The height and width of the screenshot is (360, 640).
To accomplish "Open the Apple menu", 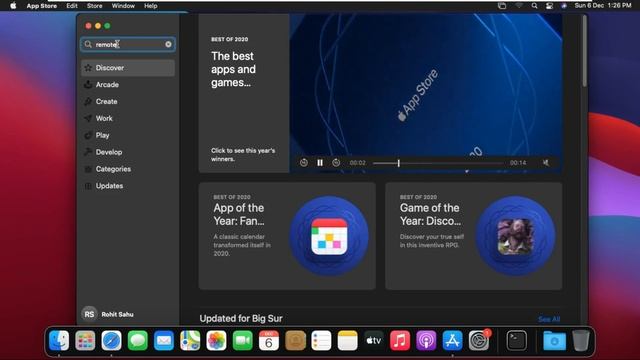I will [13, 6].
